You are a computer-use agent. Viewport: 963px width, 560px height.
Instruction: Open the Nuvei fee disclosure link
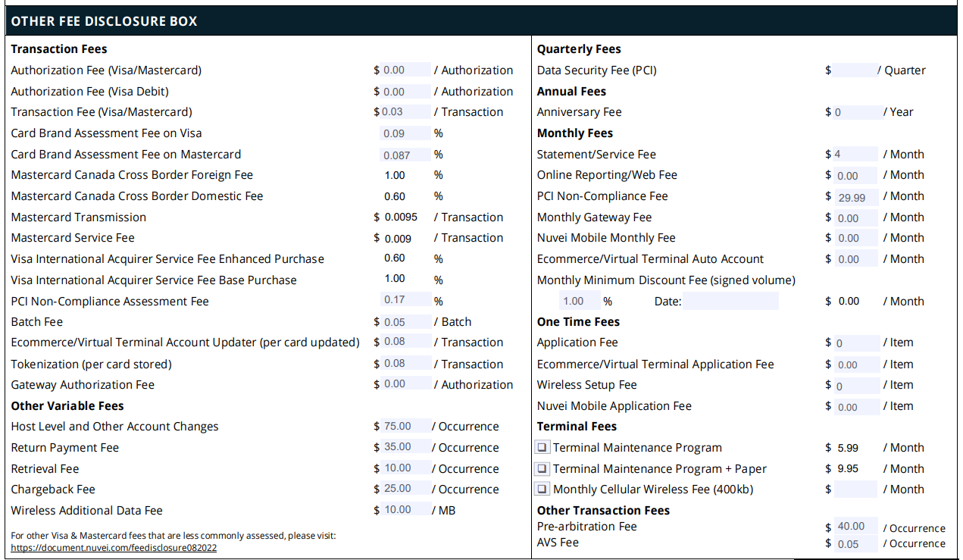click(114, 547)
